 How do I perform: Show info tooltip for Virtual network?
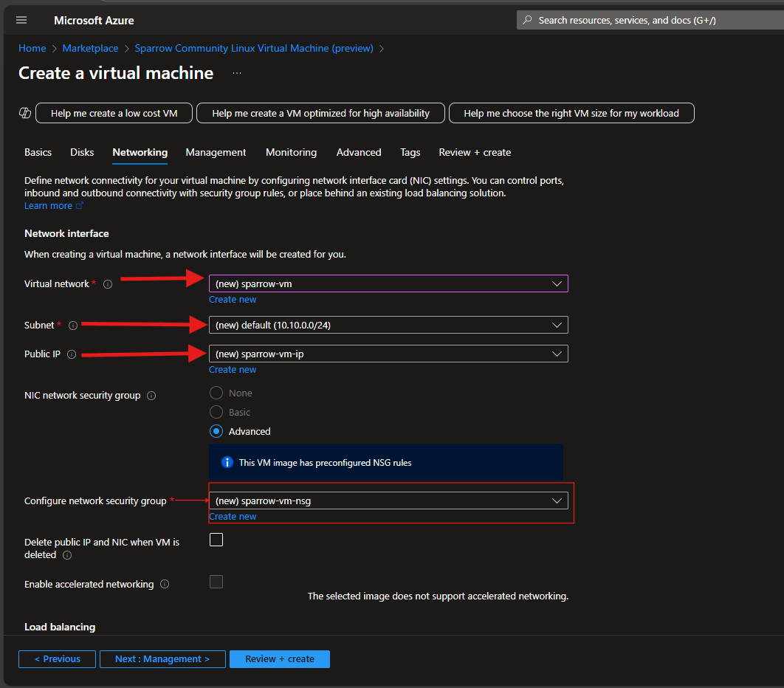(x=108, y=284)
